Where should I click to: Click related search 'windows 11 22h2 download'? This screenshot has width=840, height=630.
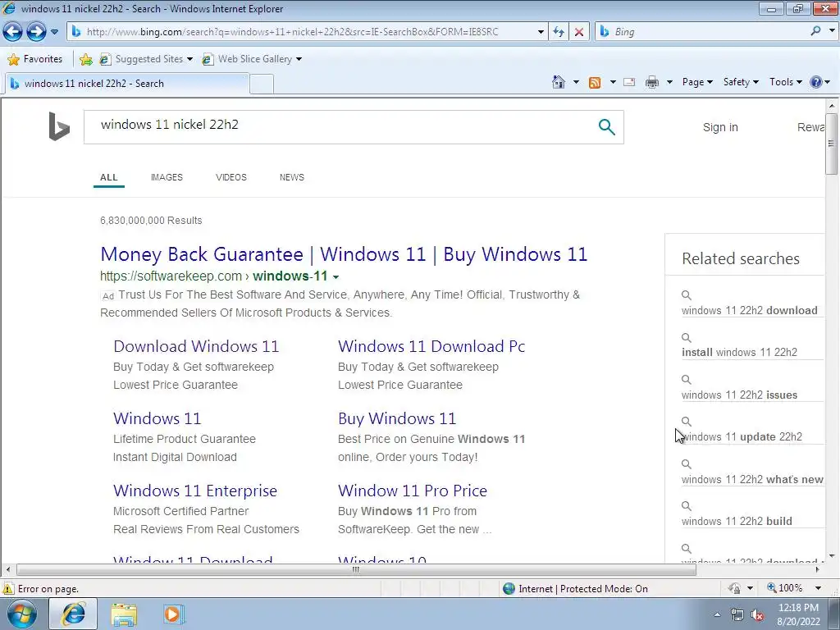pyautogui.click(x=750, y=311)
